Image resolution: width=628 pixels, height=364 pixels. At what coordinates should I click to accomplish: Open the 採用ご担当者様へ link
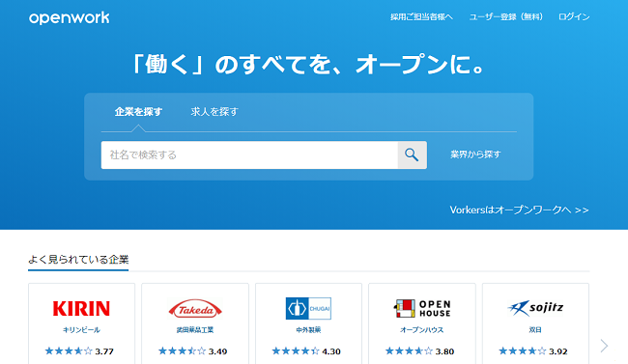click(x=421, y=16)
